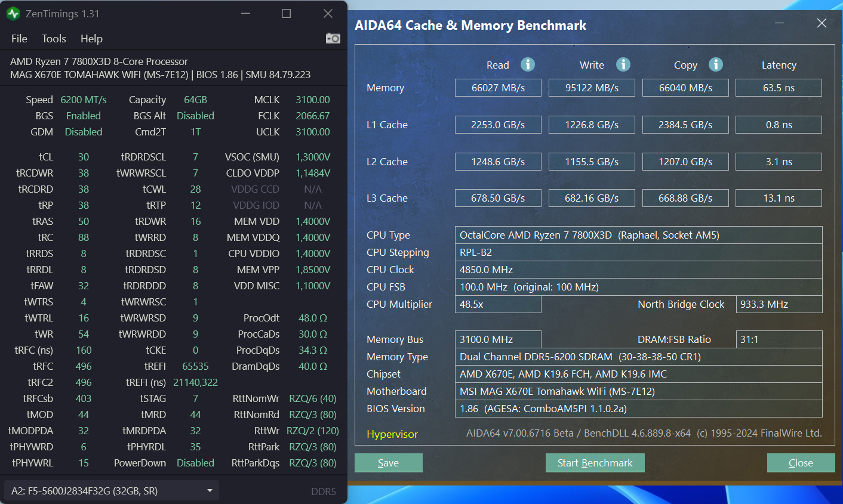Open the Tools menu in ZenTimings

[54, 38]
